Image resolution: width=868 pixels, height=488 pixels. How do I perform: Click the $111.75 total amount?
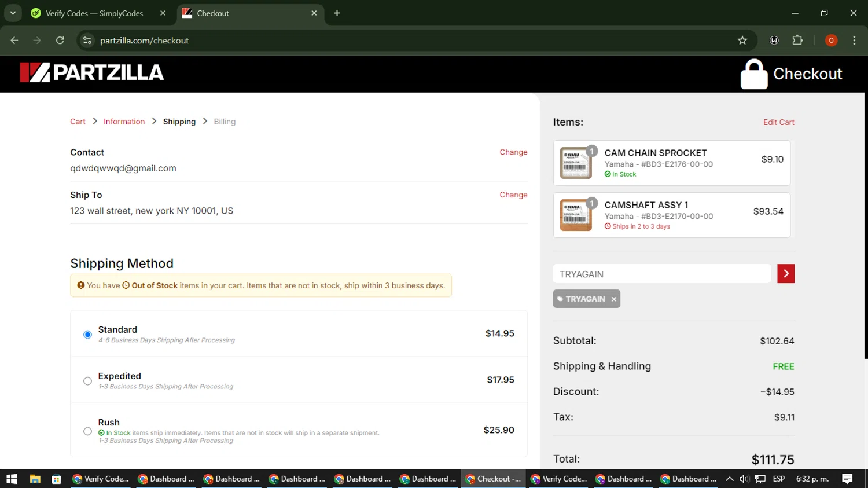(x=773, y=460)
